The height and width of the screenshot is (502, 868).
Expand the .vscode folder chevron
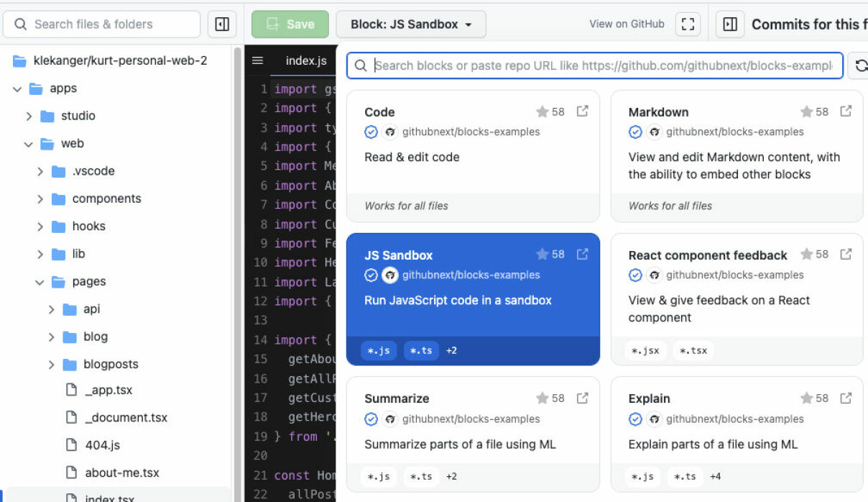[x=40, y=172]
